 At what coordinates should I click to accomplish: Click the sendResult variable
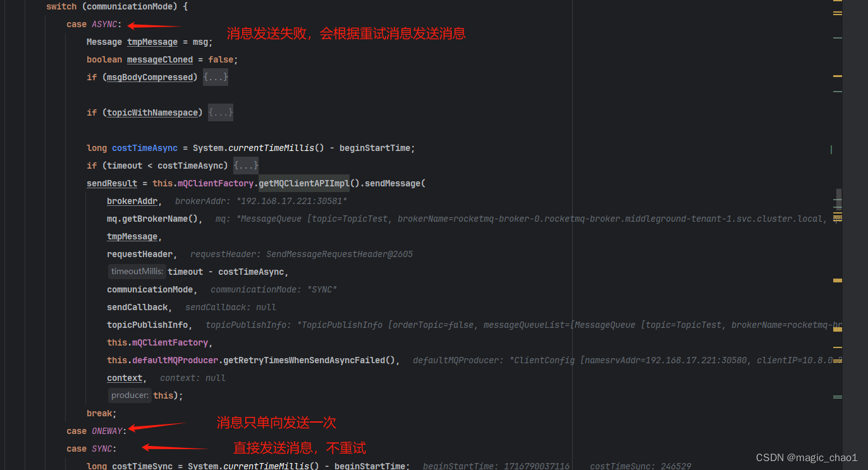tap(112, 183)
